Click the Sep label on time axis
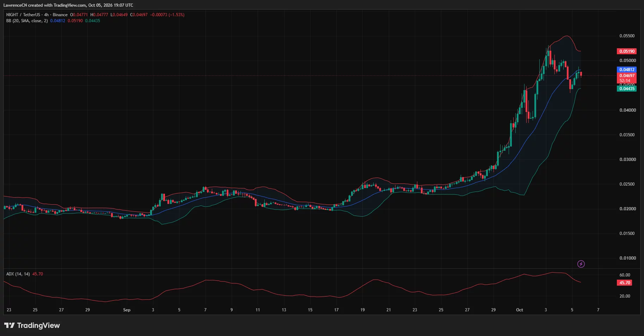 (127, 310)
